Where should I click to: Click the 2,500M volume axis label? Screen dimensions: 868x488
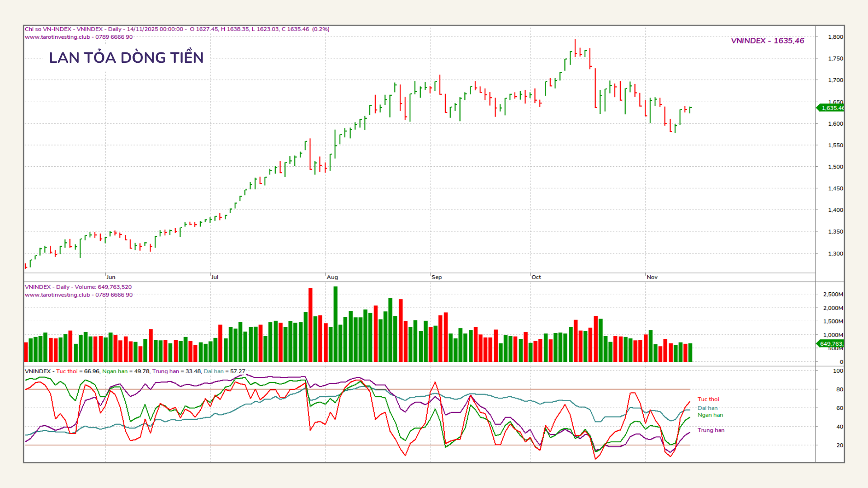[833, 294]
